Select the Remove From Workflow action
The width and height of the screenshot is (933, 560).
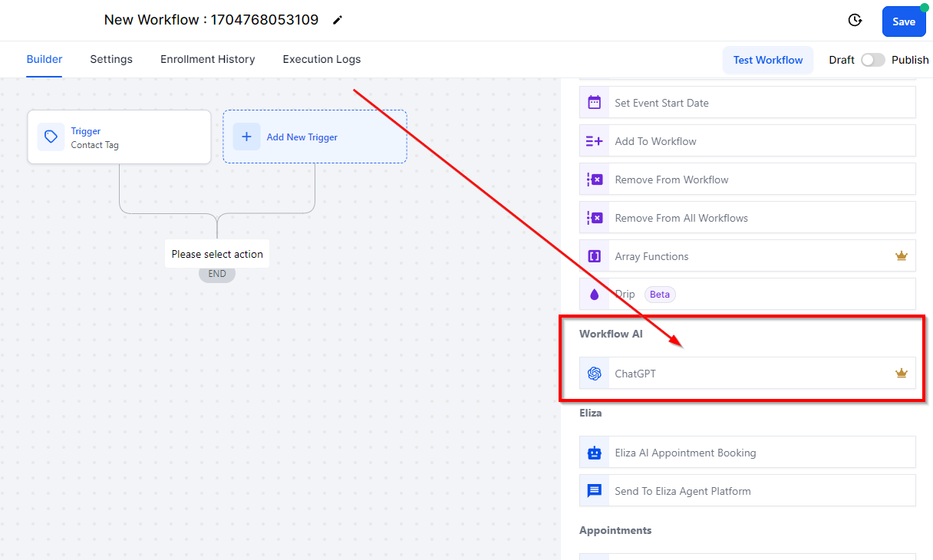(747, 180)
